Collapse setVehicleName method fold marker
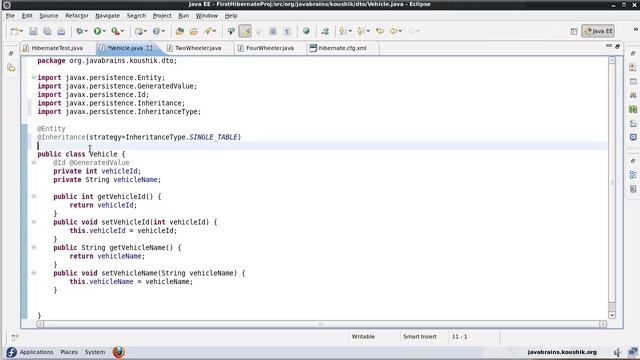 point(34,273)
